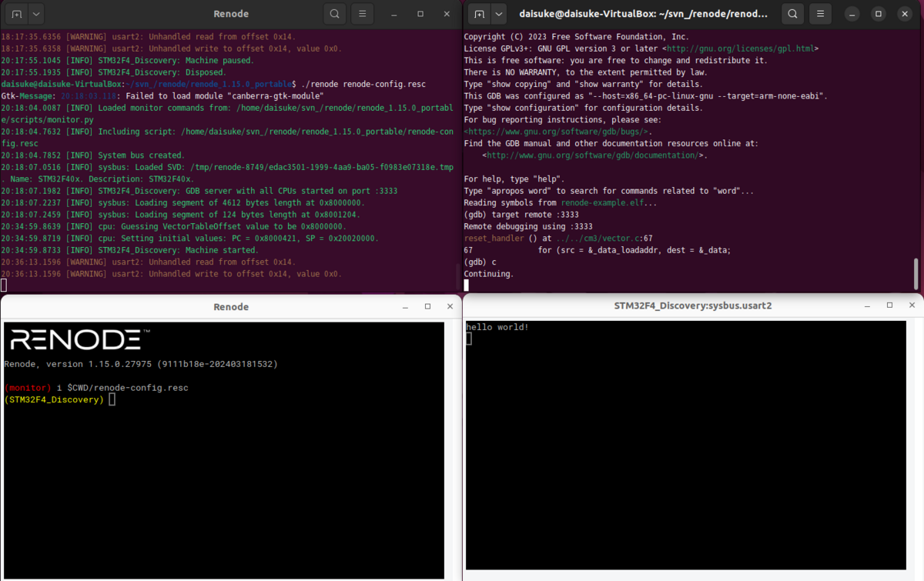Activate search in the daisuke@daisuke-VirtualBox terminal
This screenshot has width=924, height=581.
pos(791,13)
